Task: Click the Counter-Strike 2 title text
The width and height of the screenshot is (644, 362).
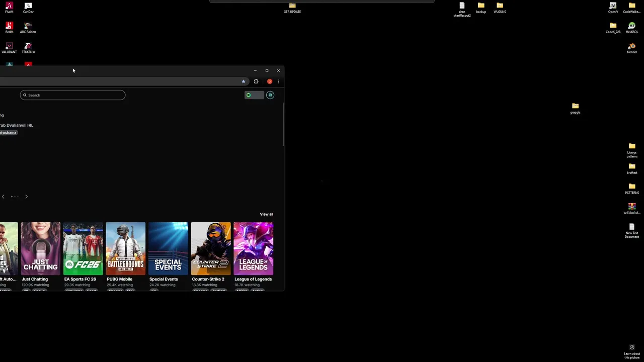Action: 208,279
